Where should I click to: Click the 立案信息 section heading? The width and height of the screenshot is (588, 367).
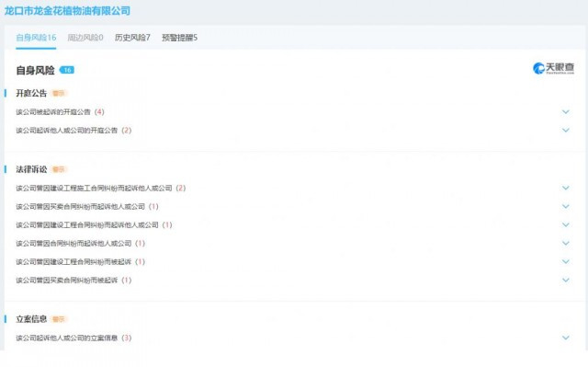click(31, 319)
